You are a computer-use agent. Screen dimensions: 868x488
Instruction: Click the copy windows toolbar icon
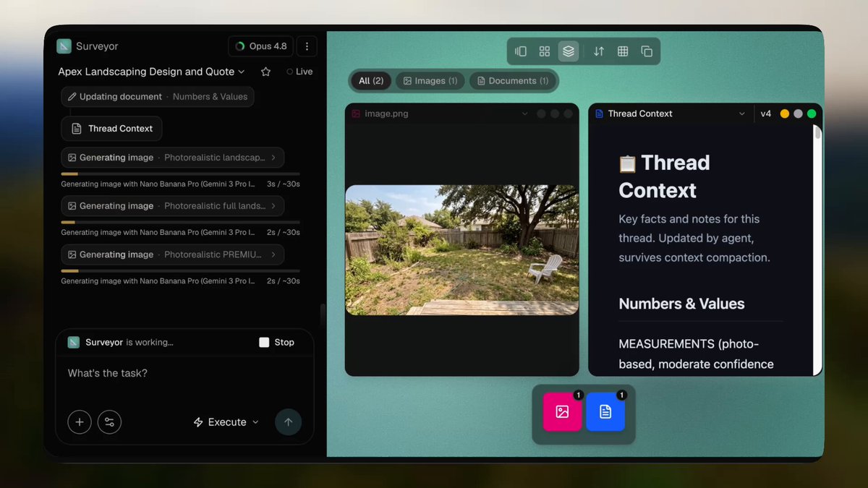647,51
